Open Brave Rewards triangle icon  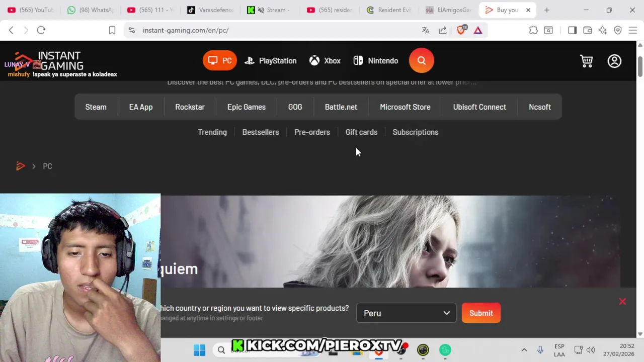[x=478, y=30]
